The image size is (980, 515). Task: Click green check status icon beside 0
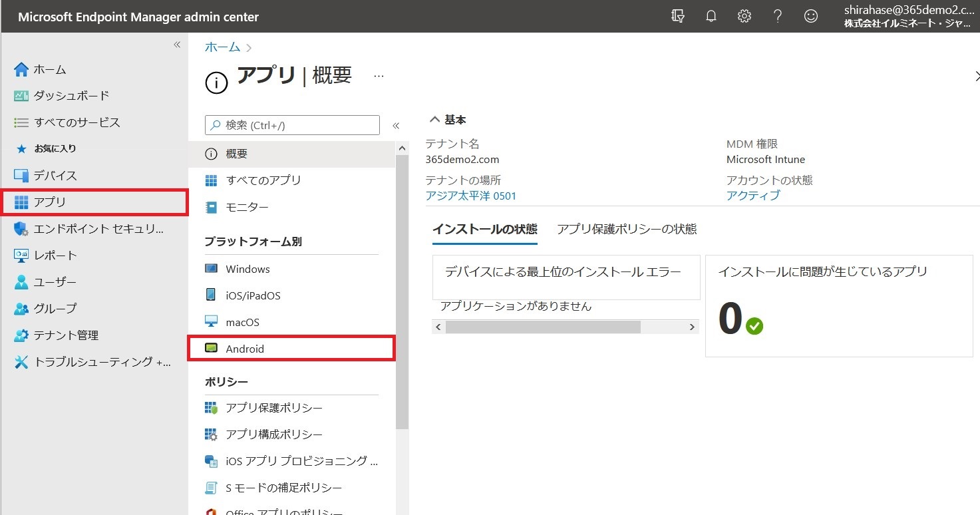click(x=754, y=326)
